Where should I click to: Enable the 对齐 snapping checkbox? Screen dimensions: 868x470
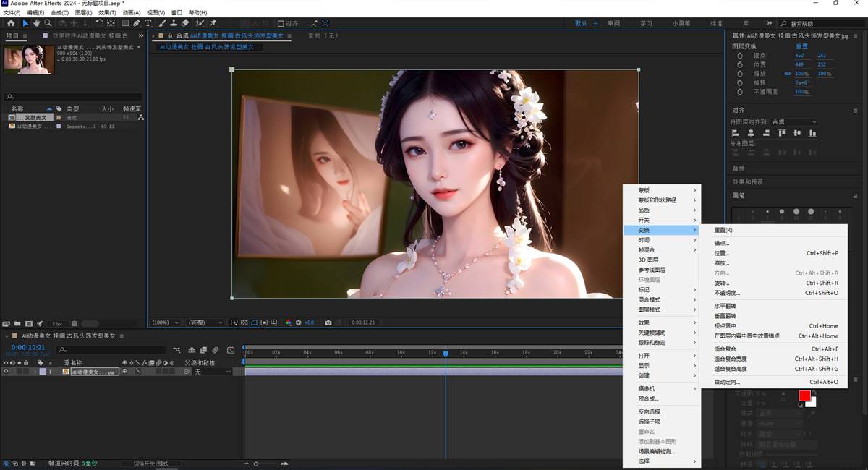(x=281, y=23)
